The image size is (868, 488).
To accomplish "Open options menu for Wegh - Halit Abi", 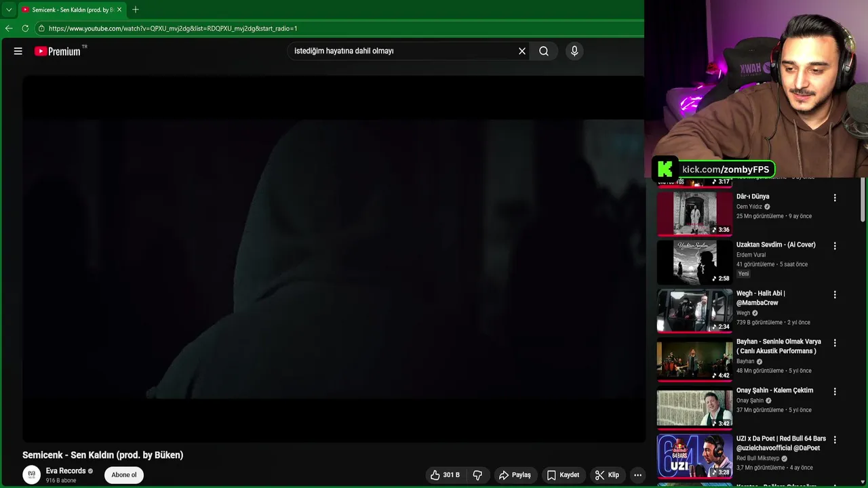I will pyautogui.click(x=835, y=295).
